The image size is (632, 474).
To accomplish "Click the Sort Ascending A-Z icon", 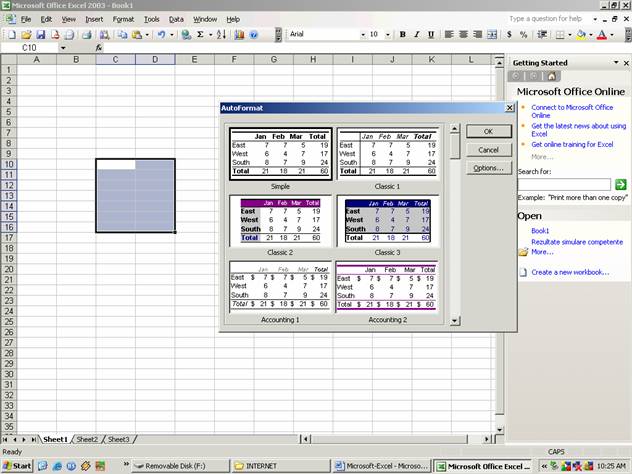I will pos(221,35).
